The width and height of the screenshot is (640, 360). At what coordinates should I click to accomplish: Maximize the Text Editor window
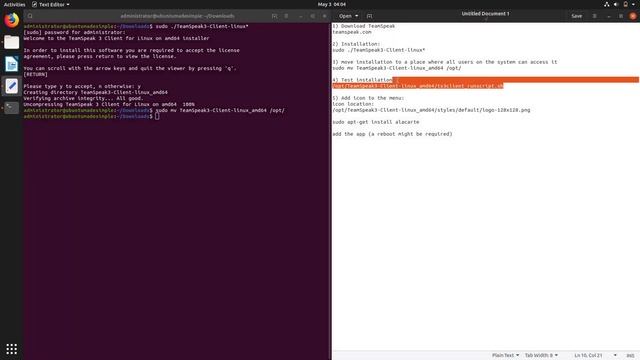point(621,16)
